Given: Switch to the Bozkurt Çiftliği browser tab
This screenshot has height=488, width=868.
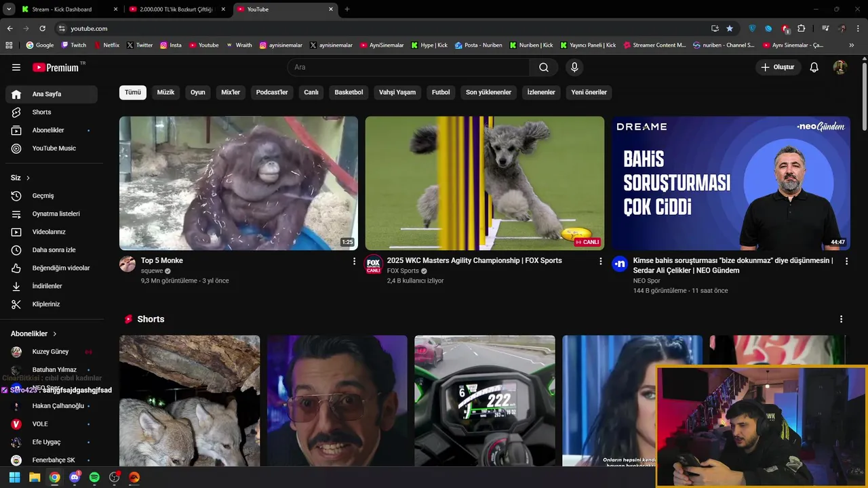Looking at the screenshot, I should point(178,9).
